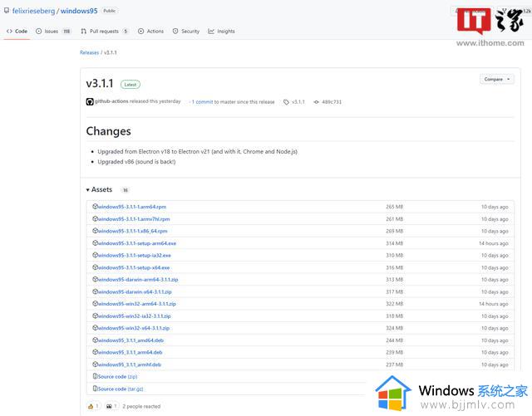Screen dimensions: 532x416
Task: Download windows95-3.1.1-setup-ia32.exe
Action: pyautogui.click(x=134, y=255)
